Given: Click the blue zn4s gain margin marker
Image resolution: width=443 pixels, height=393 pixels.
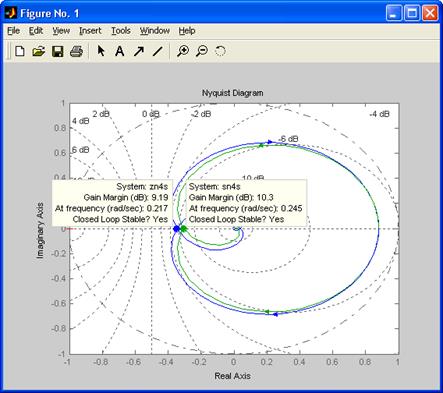Looking at the screenshot, I should coord(177,229).
